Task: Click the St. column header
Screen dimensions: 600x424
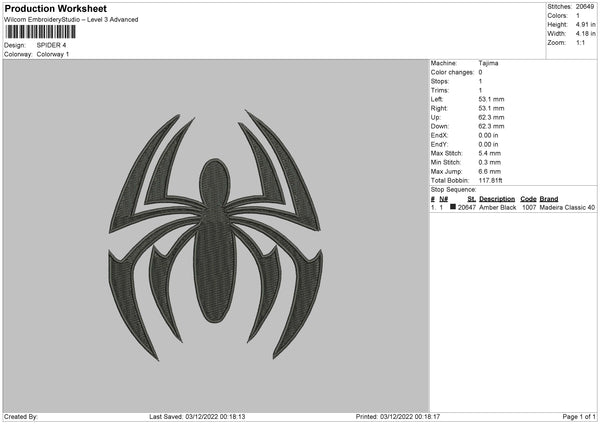Action: pos(471,199)
